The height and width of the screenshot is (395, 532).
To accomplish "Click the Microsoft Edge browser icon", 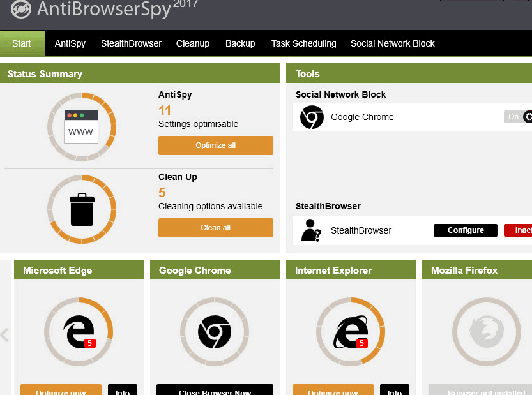I will coord(79,332).
